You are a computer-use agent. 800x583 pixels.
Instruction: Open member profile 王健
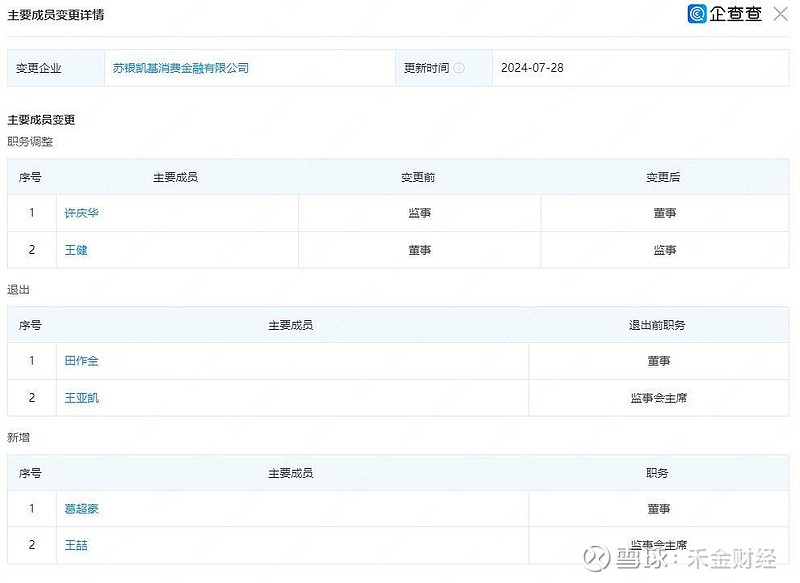tap(76, 250)
